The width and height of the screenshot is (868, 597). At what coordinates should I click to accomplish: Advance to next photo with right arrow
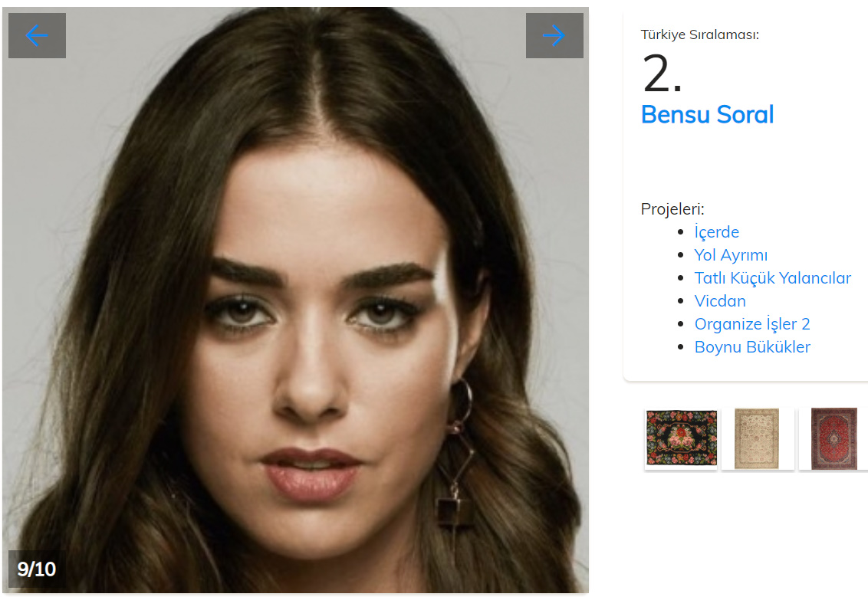554,35
